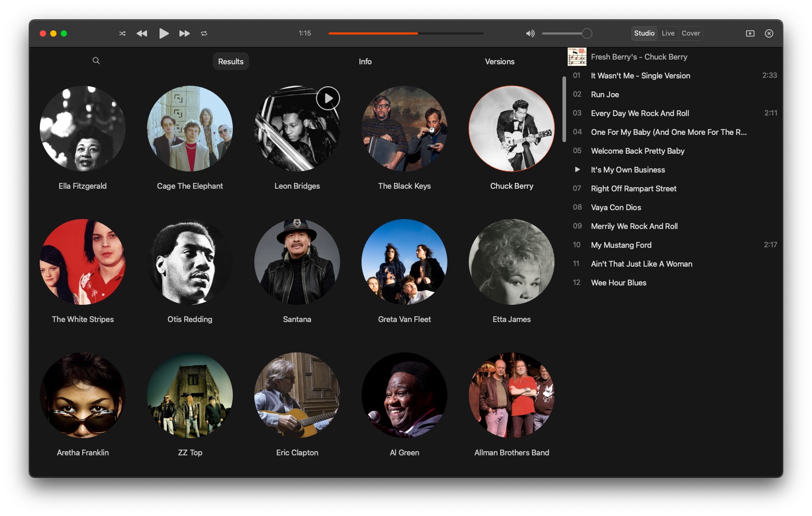Image resolution: width=812 pixels, height=516 pixels.
Task: Open Al Green artist thumbnail
Action: coord(404,395)
